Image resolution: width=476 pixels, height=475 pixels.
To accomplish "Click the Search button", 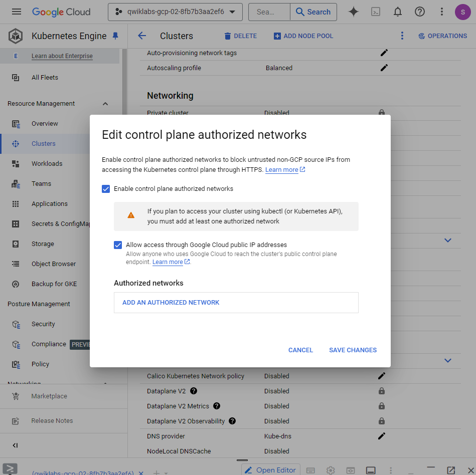I will click(313, 12).
